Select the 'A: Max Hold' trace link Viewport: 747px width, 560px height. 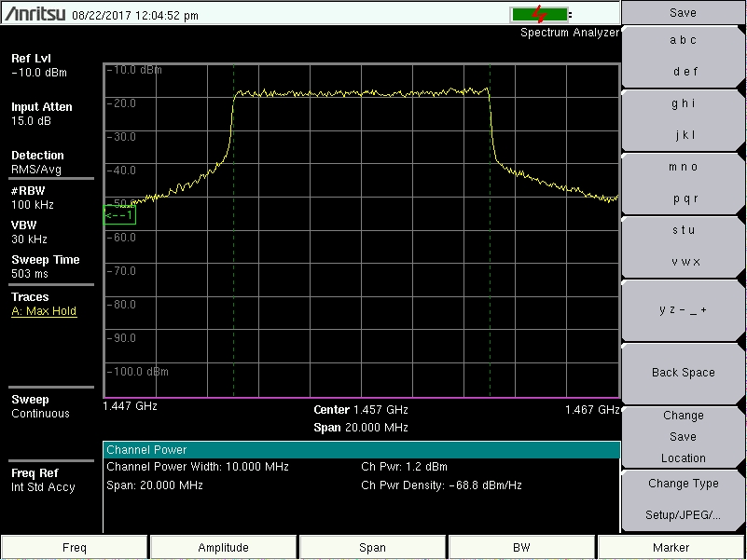[44, 311]
